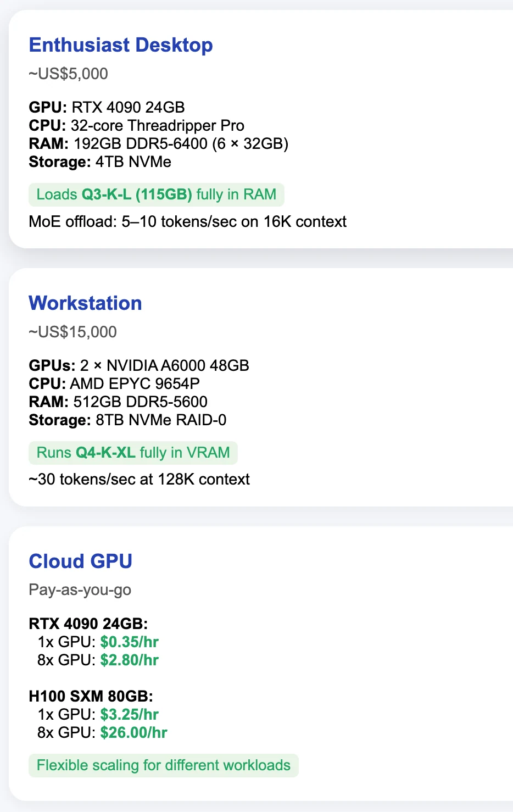Screen dimensions: 513x812
Task: Click the ~US$15,000 price text
Action: pos(73,332)
